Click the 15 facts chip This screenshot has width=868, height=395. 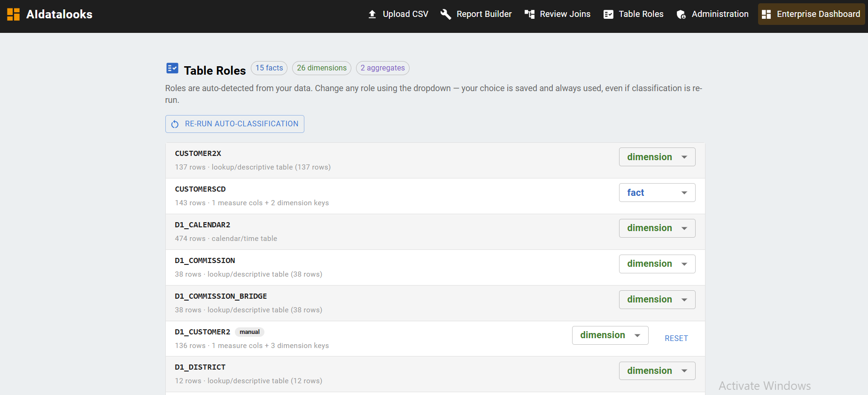coord(269,68)
